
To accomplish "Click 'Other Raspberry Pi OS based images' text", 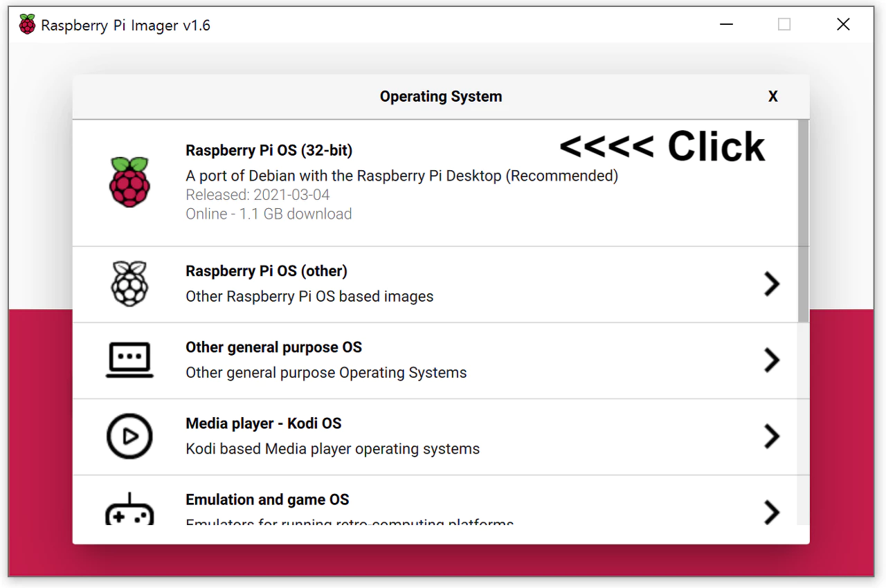I will click(309, 297).
